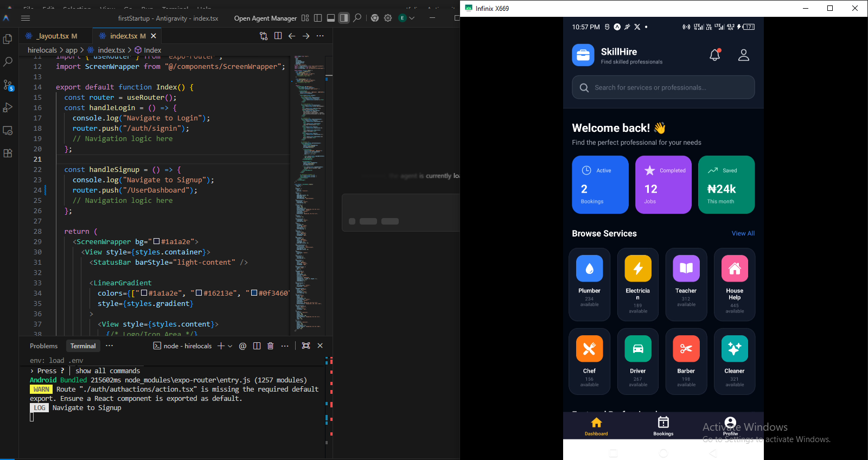Toggle the bottom panel layout button
The height and width of the screenshot is (460, 868).
click(331, 18)
